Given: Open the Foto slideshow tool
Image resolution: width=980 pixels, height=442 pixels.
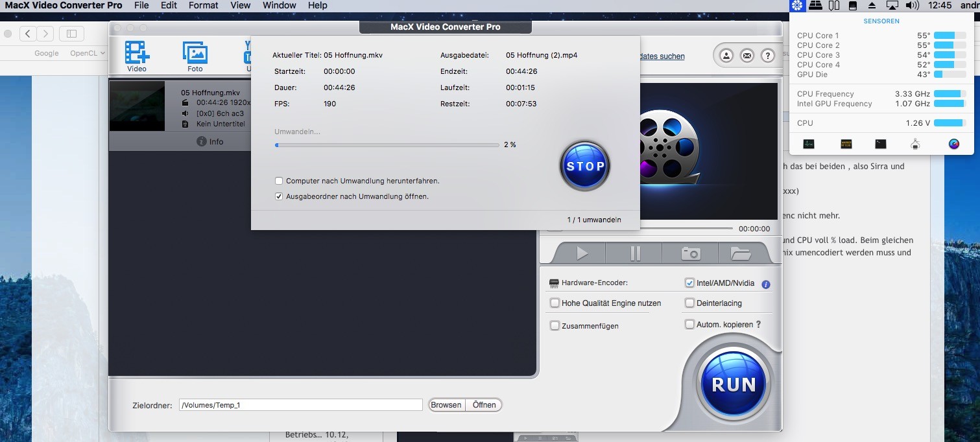Looking at the screenshot, I should pyautogui.click(x=195, y=56).
